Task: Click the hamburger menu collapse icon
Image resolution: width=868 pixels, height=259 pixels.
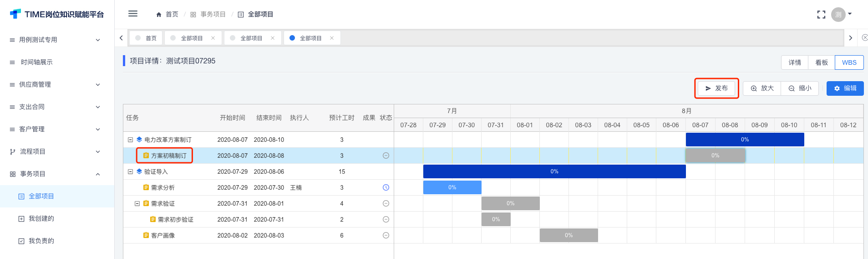Action: click(133, 14)
